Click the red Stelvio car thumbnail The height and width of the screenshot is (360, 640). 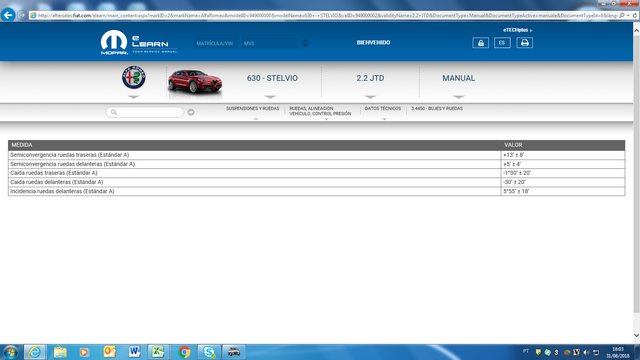(x=195, y=82)
